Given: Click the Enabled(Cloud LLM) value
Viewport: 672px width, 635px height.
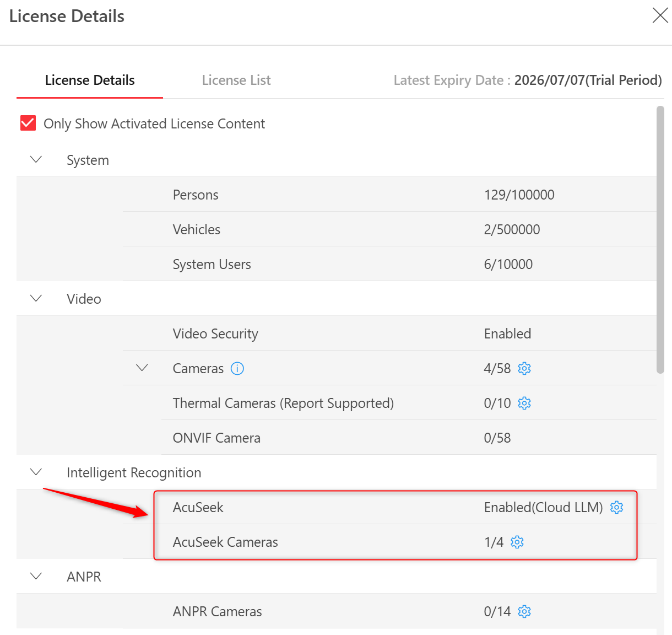Looking at the screenshot, I should click(x=544, y=507).
